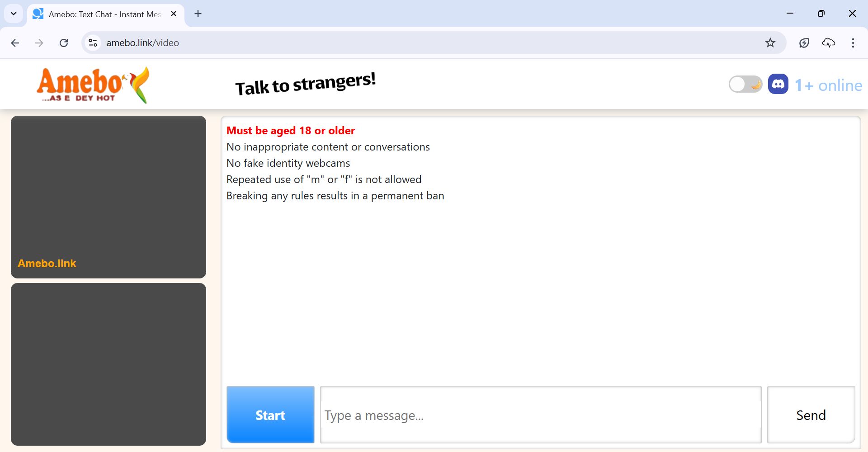Click the 'Must be aged 18 or older' text
This screenshot has height=452, width=868.
pos(291,131)
